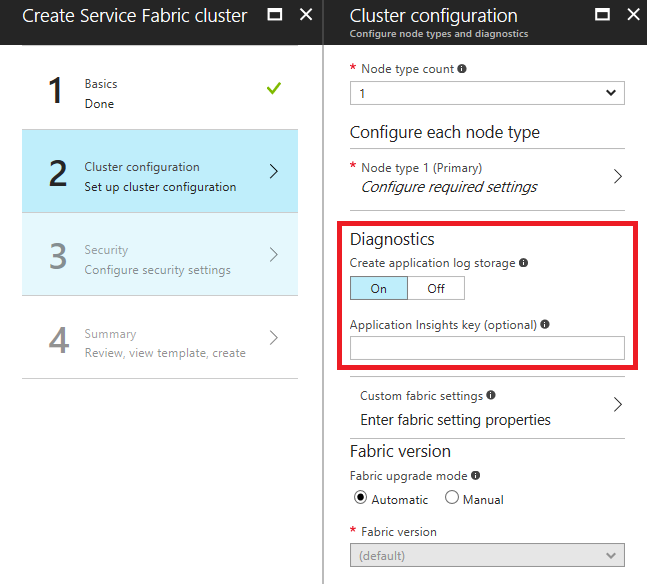Switch application log storage to Off

click(x=436, y=288)
